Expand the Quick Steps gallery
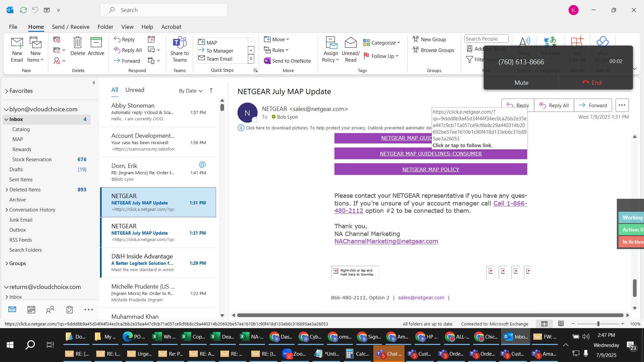 [x=251, y=59]
